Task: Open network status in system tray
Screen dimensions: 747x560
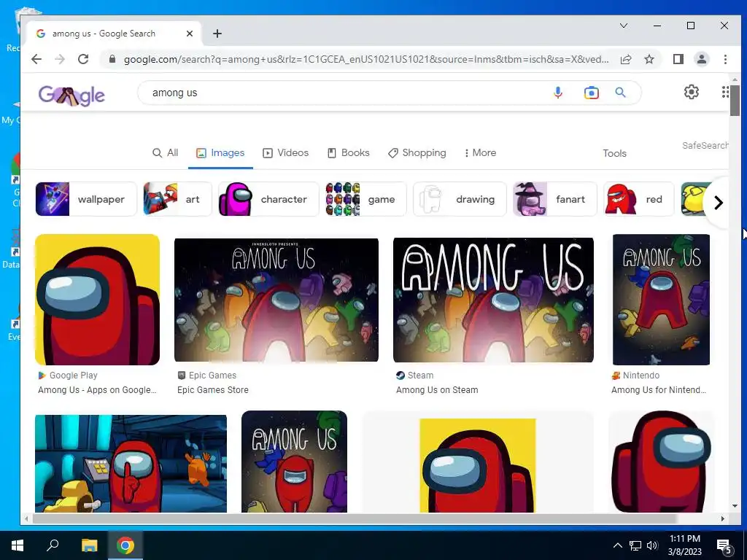Action: pos(635,545)
